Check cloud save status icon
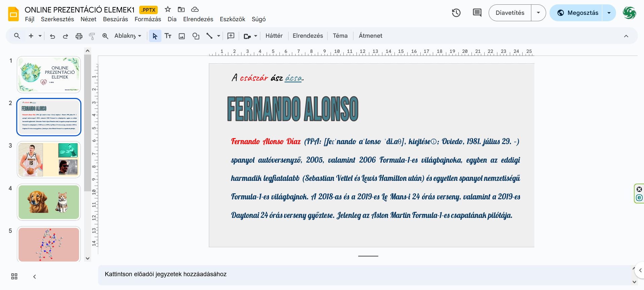The width and height of the screenshot is (644, 290). 195,9
